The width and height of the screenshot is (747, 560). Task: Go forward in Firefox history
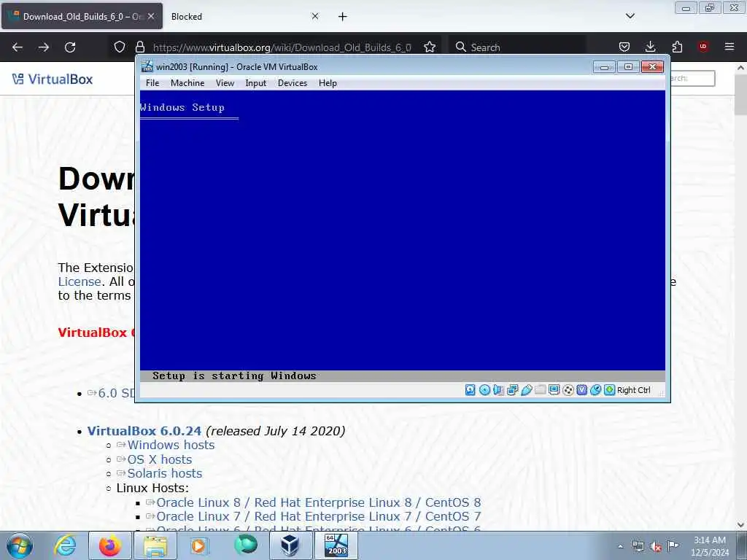44,47
